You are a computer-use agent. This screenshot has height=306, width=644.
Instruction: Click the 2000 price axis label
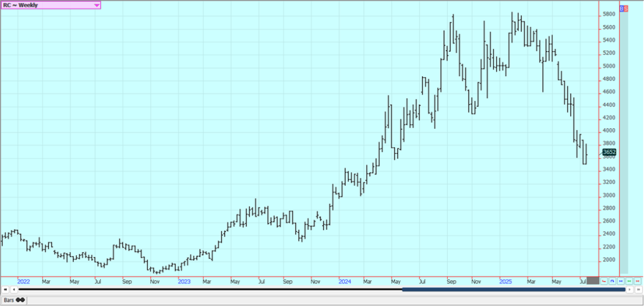(609, 260)
